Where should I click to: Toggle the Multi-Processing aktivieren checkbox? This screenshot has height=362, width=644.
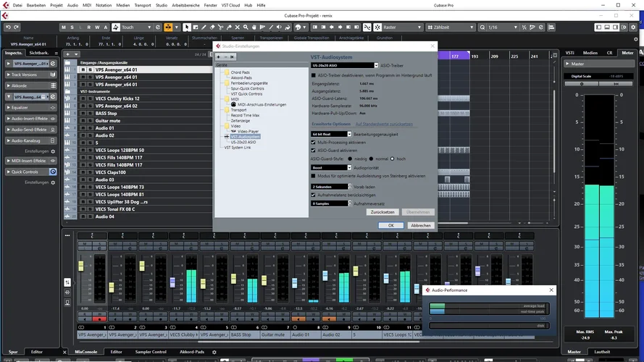313,143
